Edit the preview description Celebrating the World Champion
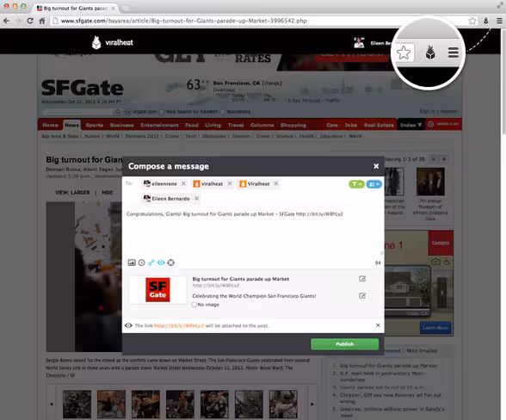506x420 pixels. click(362, 296)
